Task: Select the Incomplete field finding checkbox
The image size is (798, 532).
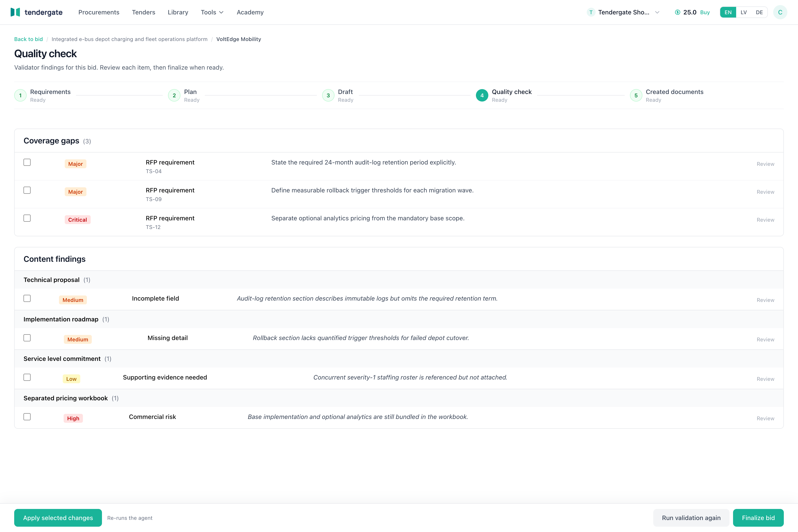Action: pyautogui.click(x=27, y=298)
